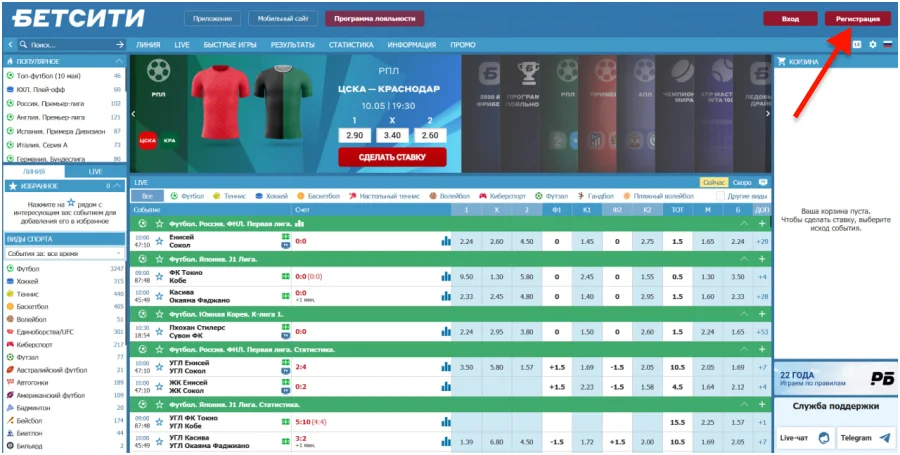900x455 pixels.
Task: Open statistics bars for ФК Токио — Кобе
Action: [x=446, y=277]
